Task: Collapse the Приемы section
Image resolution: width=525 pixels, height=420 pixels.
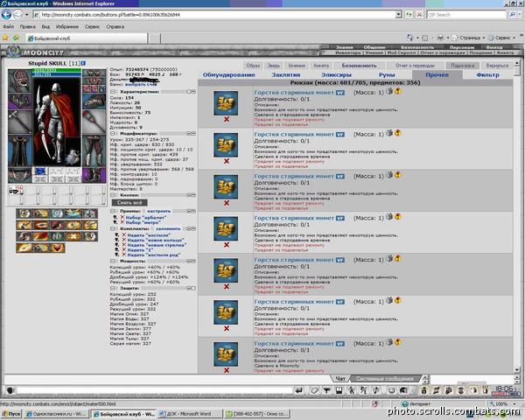Action: pos(113,211)
